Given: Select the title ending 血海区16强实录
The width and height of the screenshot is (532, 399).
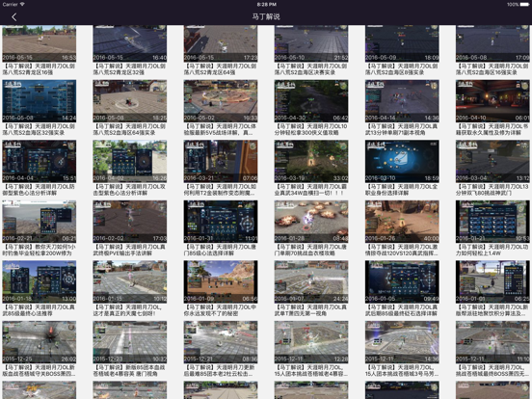Looking at the screenshot, I should tap(492, 69).
